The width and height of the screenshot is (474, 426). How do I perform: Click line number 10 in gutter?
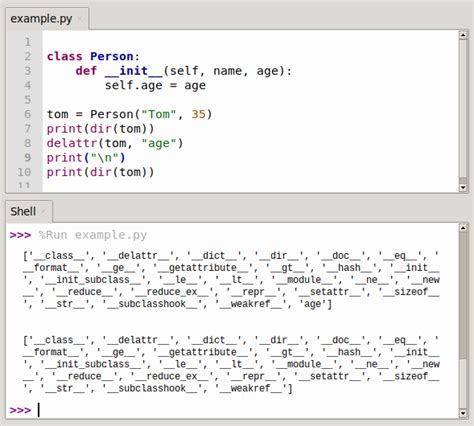[x=24, y=172]
